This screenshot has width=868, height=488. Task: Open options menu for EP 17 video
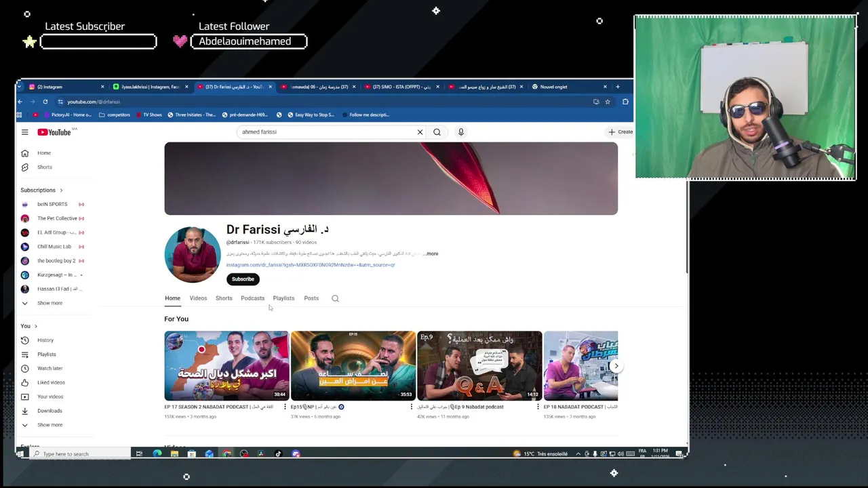coord(285,407)
